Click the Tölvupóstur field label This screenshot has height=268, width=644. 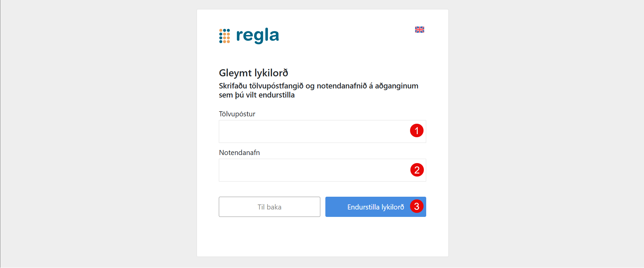[237, 114]
